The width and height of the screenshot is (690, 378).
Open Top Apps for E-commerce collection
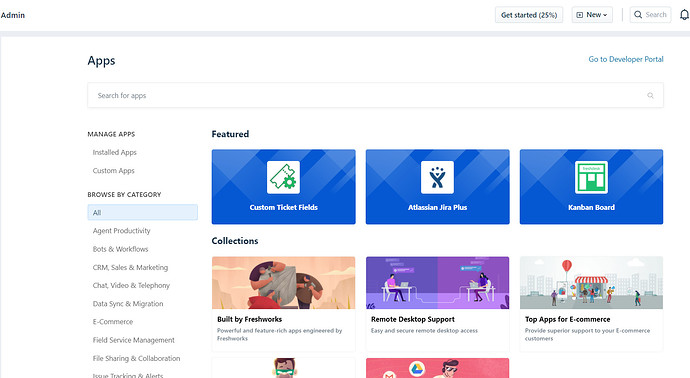(591, 304)
